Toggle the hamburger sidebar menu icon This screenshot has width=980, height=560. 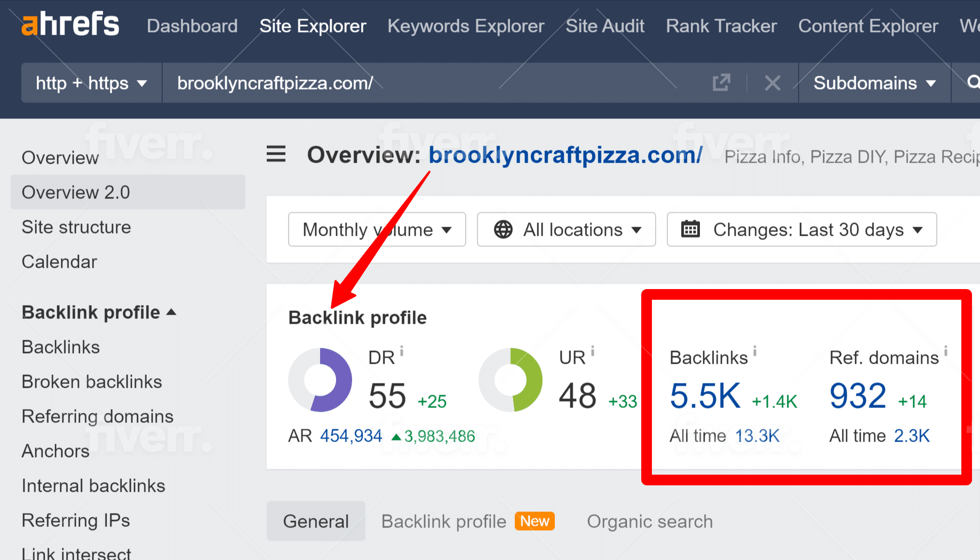276,154
